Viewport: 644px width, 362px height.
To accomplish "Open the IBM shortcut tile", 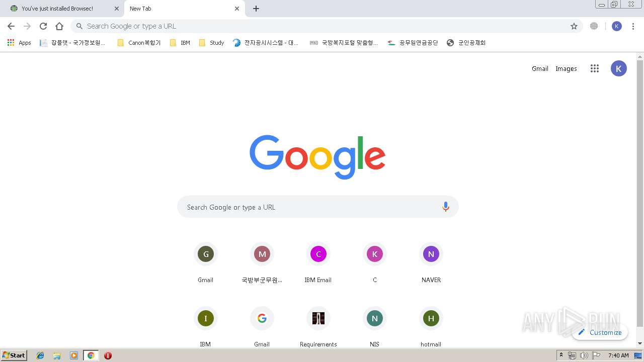I will pos(205,327).
